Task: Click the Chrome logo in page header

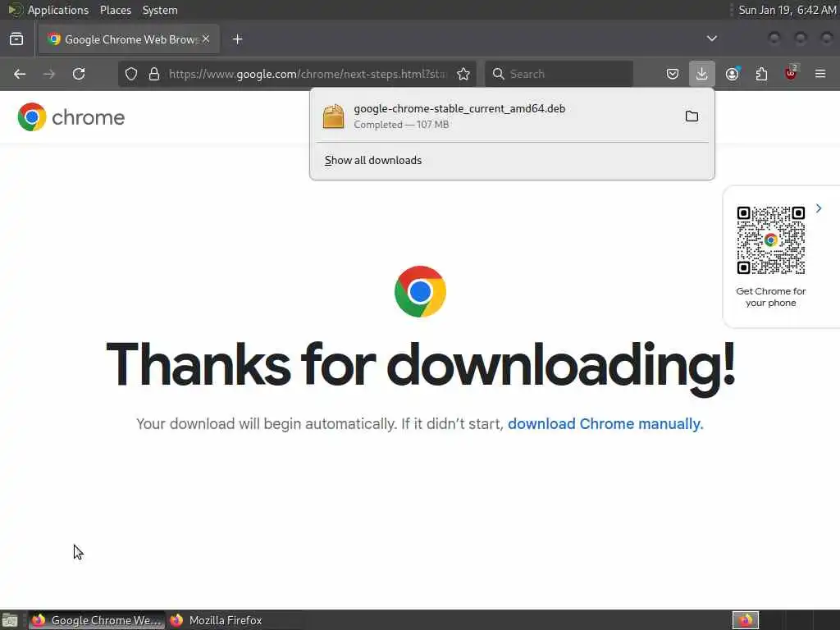Action: pos(71,116)
